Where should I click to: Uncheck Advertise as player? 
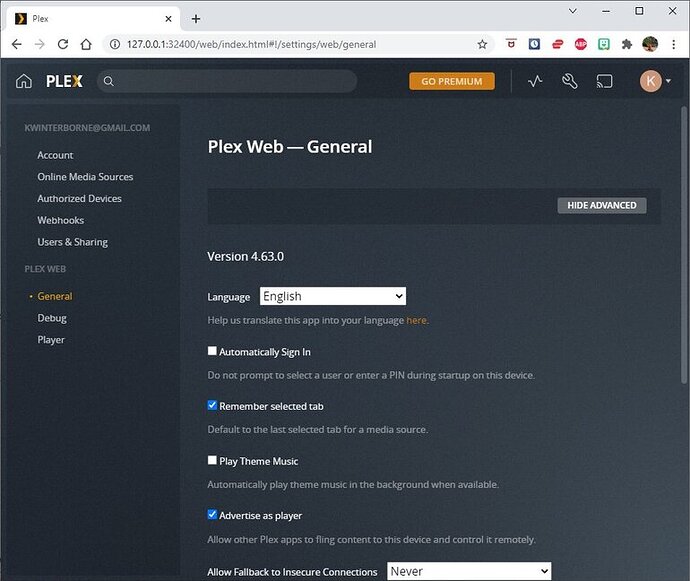coord(212,514)
